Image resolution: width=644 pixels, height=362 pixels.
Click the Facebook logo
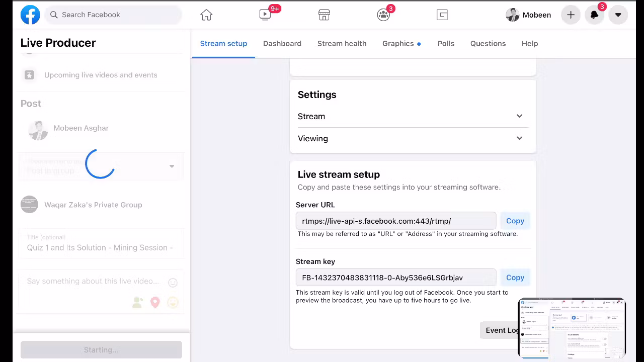coord(30,15)
